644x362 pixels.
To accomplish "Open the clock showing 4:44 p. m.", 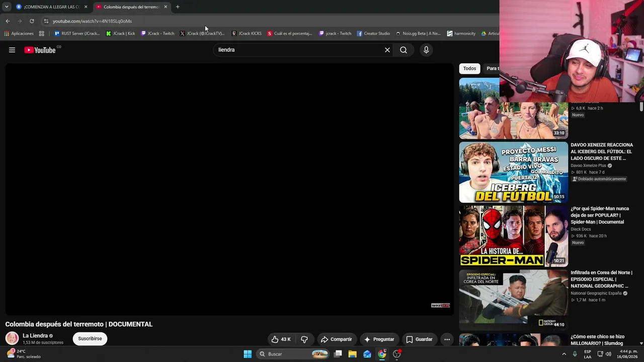I will 628,354.
